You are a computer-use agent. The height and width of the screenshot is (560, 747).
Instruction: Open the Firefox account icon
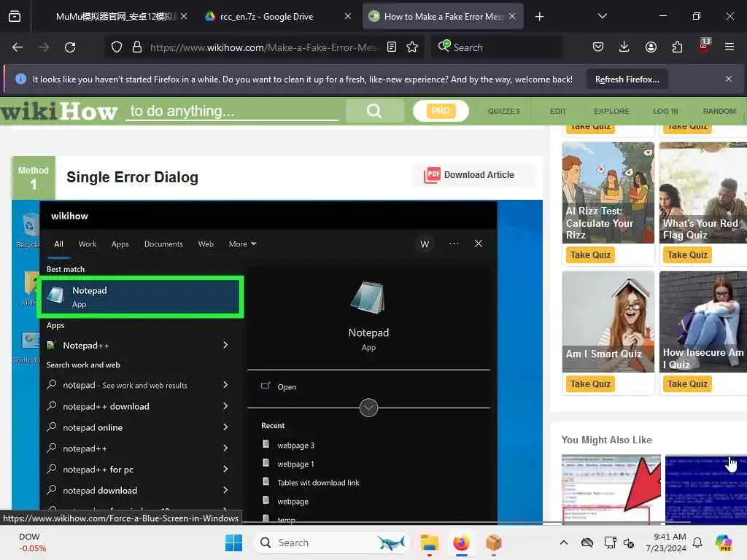[x=651, y=47]
